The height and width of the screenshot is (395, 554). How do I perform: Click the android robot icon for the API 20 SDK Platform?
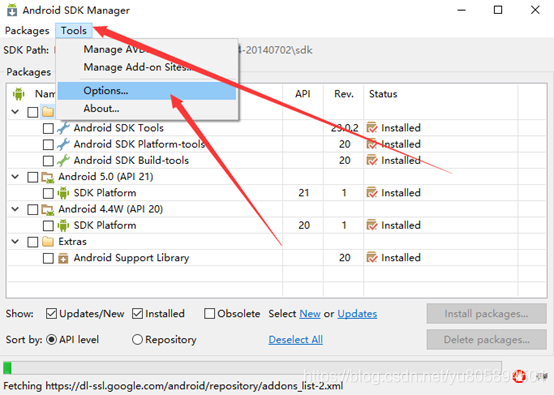(63, 225)
